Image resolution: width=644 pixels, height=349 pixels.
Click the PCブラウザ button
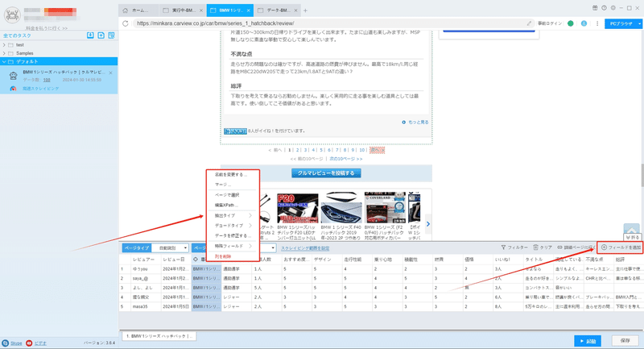click(x=621, y=24)
